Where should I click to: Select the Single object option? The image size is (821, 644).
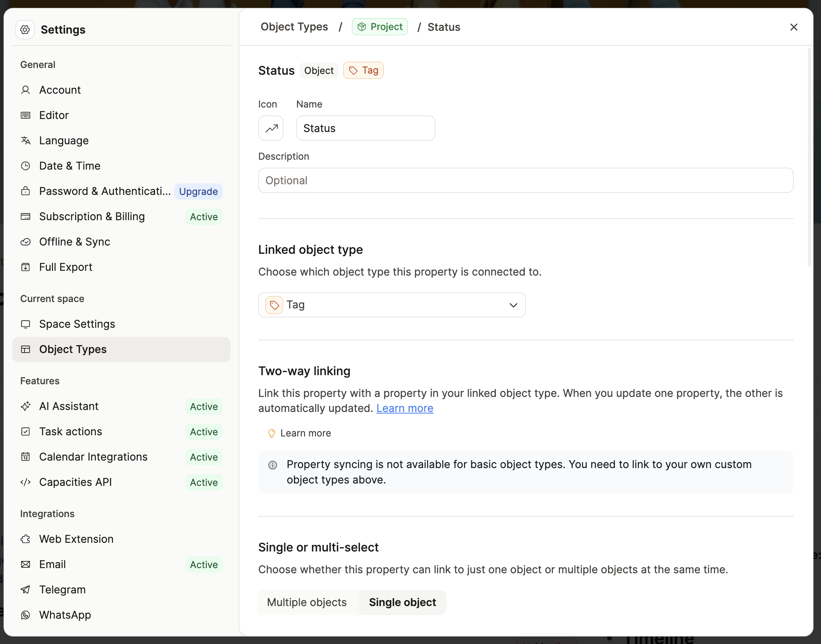pyautogui.click(x=402, y=602)
